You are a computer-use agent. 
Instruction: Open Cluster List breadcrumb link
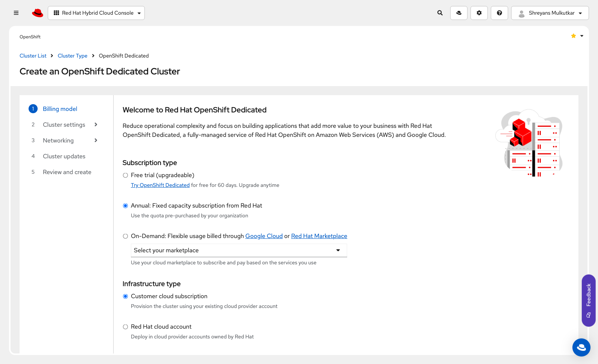coord(33,56)
